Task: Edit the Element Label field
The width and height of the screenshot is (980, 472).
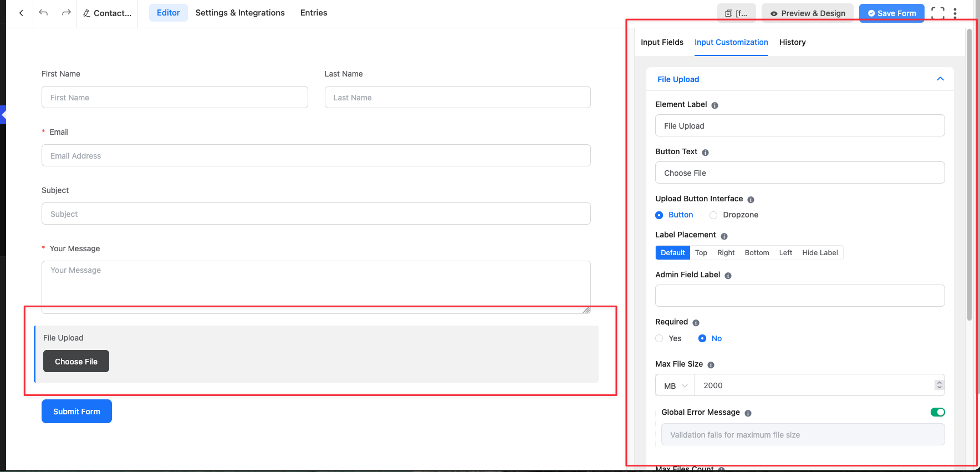Action: tap(800, 125)
